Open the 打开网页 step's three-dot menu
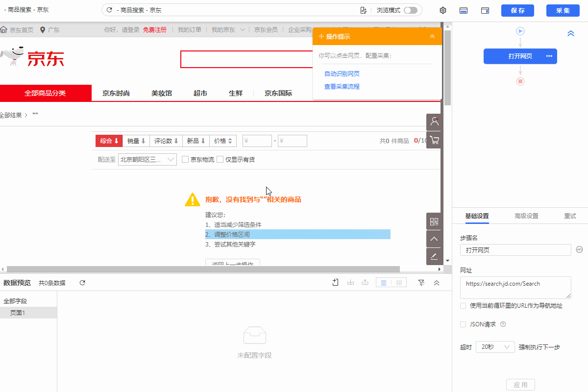Image resolution: width=588 pixels, height=392 pixels. tap(549, 56)
